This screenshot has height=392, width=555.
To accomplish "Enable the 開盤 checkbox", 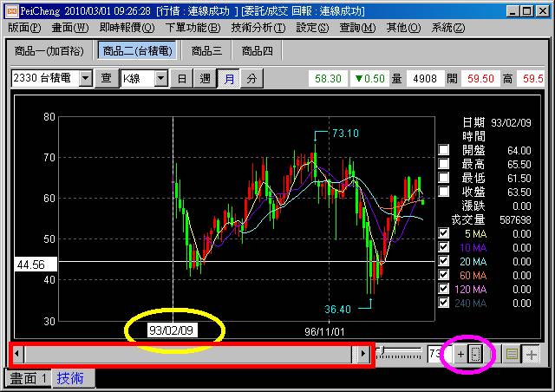I will (444, 150).
